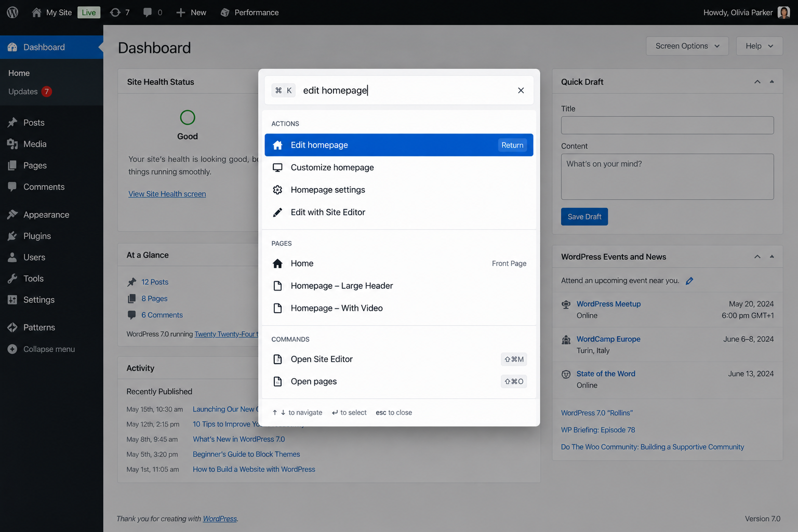Select the Home page house icon

tap(278, 263)
